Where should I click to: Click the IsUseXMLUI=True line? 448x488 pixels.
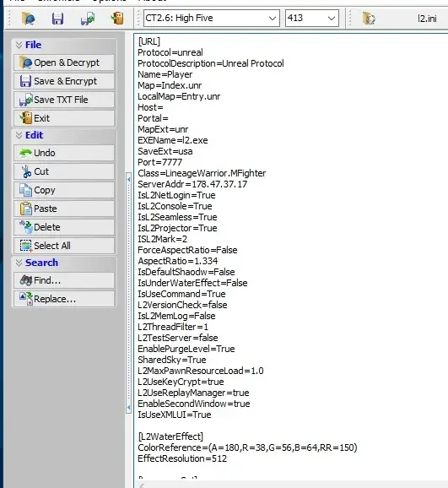(175, 415)
